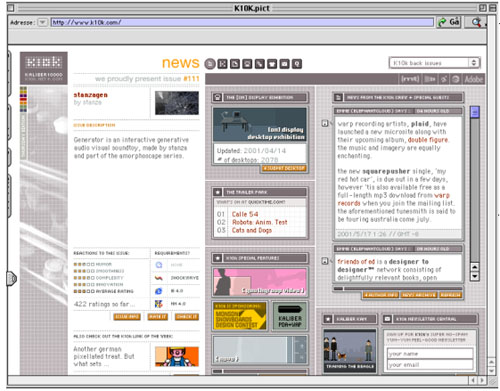Expand the first news post plus icon
500x391 pixels.
(325, 123)
